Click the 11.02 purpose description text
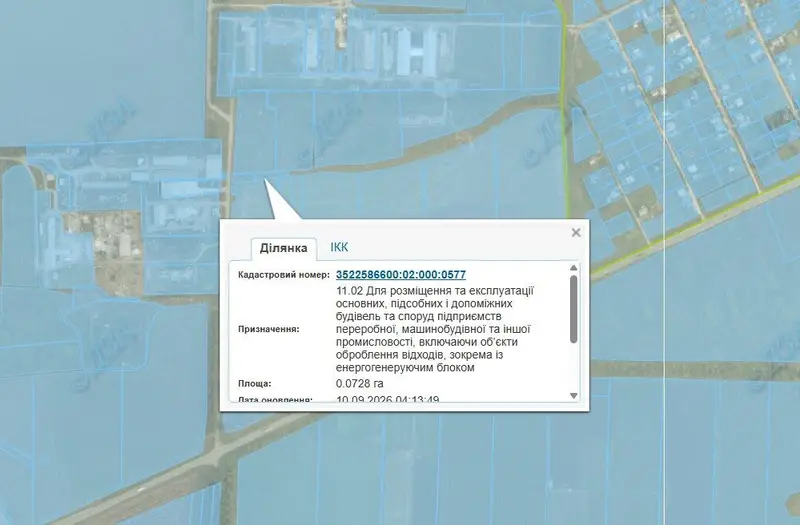 coord(435,329)
